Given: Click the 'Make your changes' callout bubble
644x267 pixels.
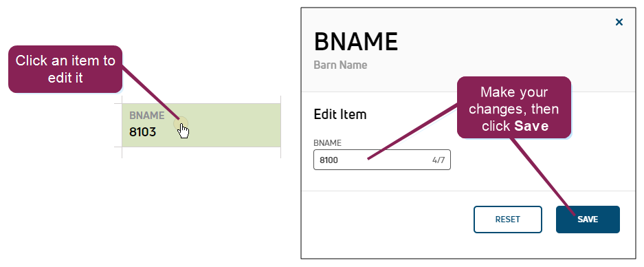Looking at the screenshot, I should pos(514,107).
